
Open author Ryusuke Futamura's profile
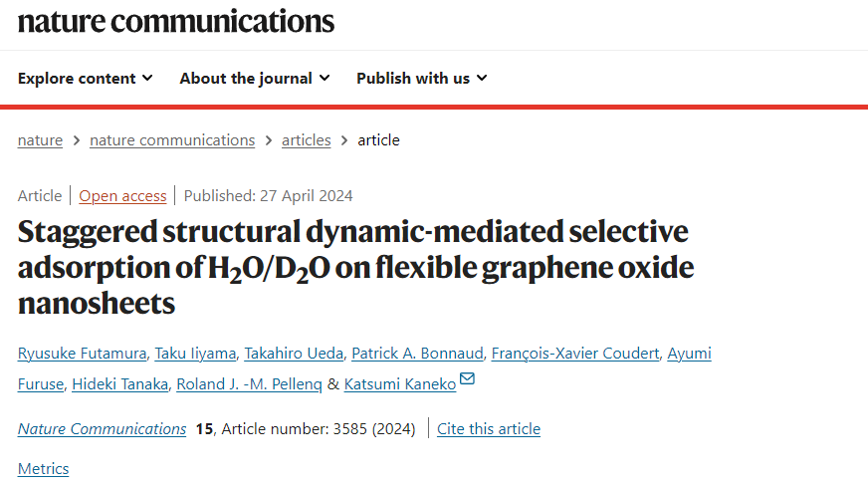[x=82, y=354]
